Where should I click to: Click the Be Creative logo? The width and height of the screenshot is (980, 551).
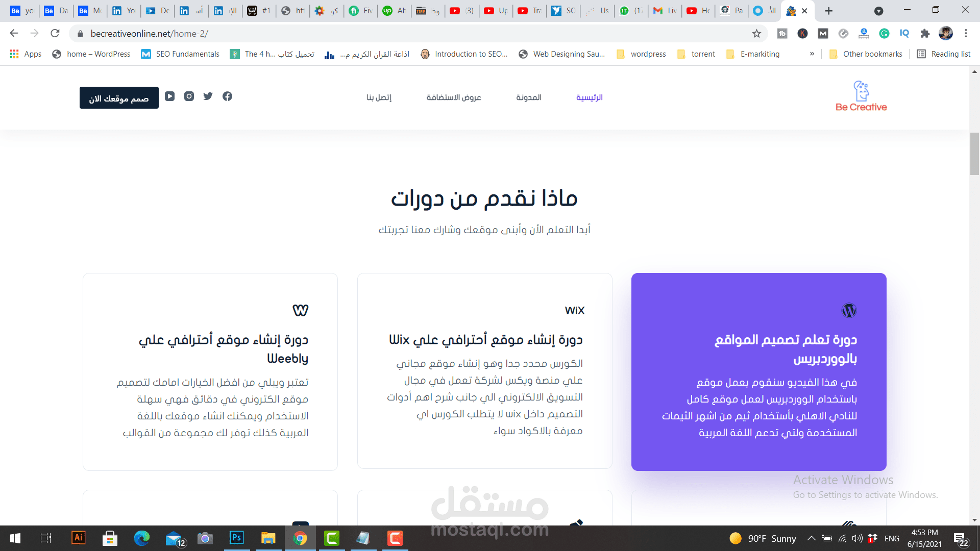pos(861,97)
